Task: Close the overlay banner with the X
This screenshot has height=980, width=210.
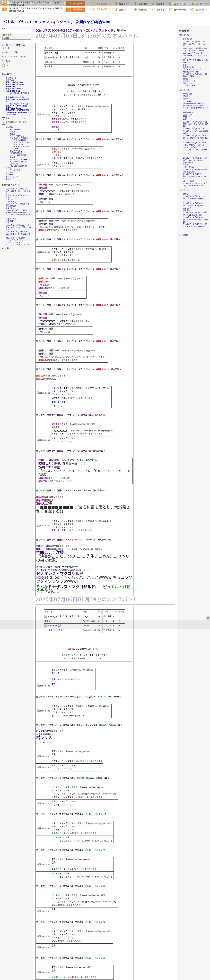Action: click(x=208, y=618)
